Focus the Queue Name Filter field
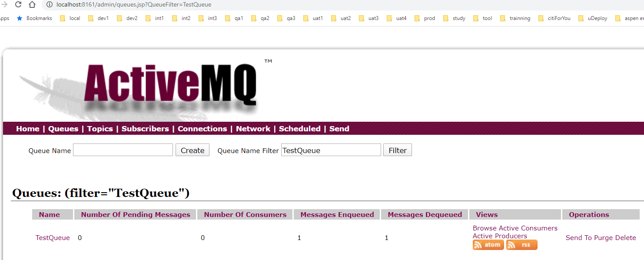Image resolution: width=644 pixels, height=260 pixels. [331, 150]
